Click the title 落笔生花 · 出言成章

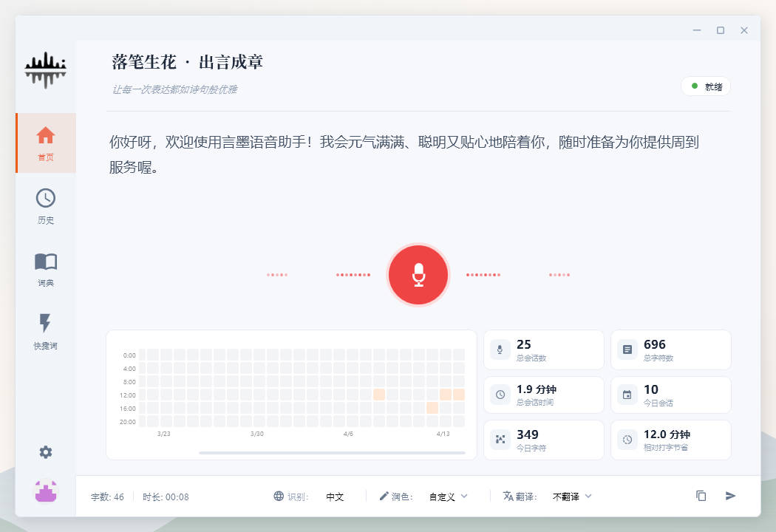[188, 62]
